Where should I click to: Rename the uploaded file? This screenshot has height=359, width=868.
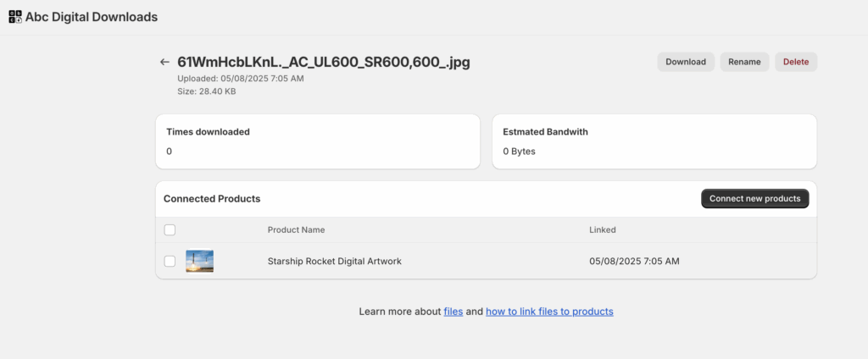click(x=744, y=62)
